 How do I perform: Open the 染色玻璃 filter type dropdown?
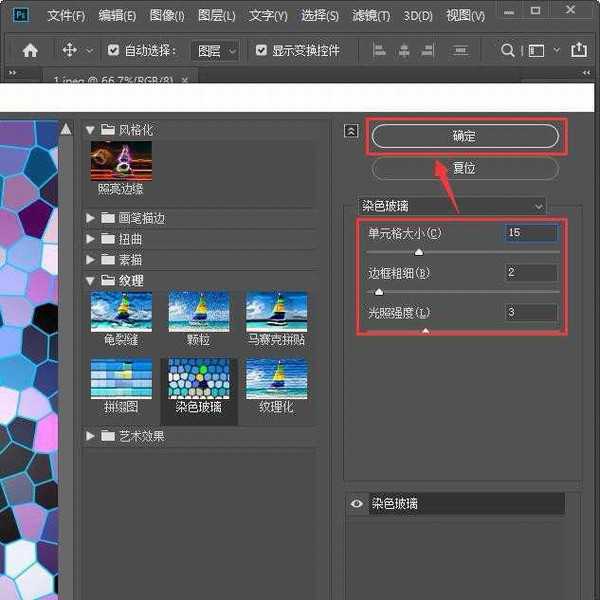pyautogui.click(x=452, y=206)
